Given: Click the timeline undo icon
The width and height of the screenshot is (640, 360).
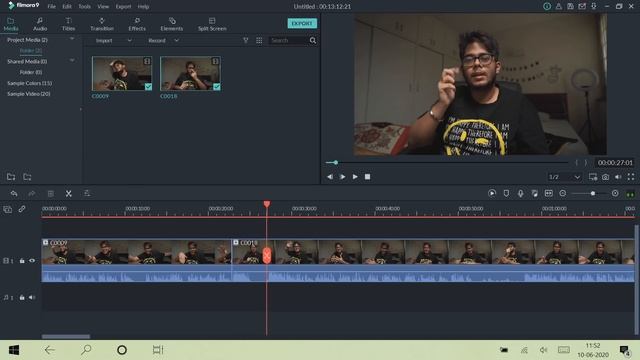Looking at the screenshot, I should click(14, 193).
